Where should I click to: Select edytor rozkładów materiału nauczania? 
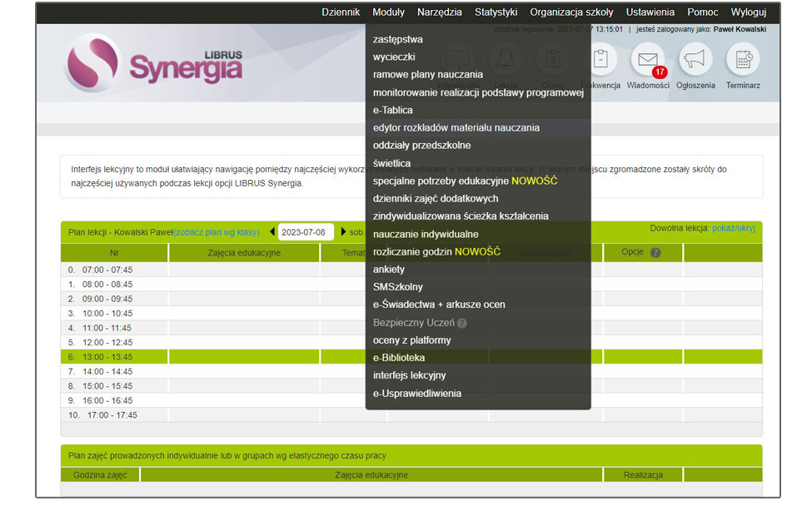click(x=456, y=128)
